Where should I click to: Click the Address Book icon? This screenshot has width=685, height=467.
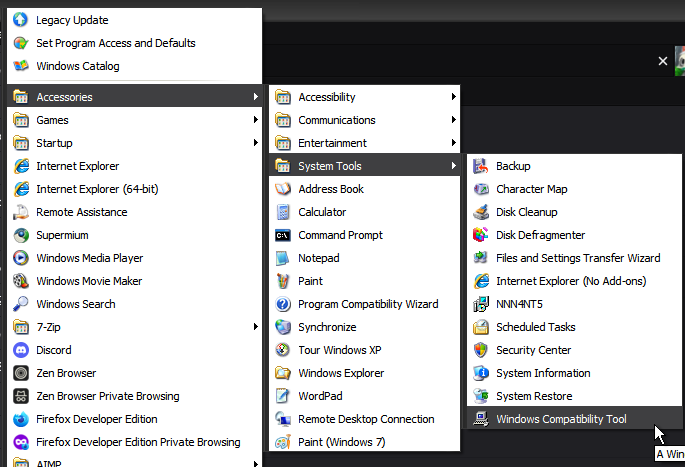click(x=283, y=189)
